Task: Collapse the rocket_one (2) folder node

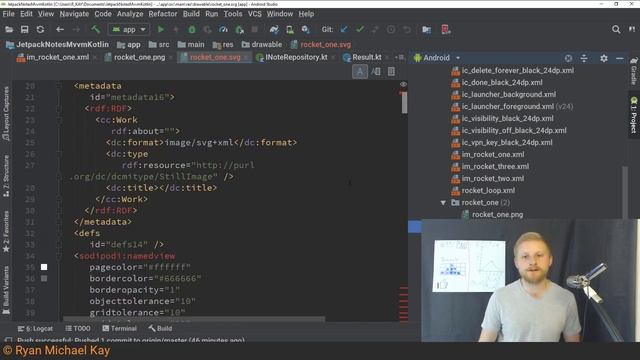Action: click(x=443, y=202)
